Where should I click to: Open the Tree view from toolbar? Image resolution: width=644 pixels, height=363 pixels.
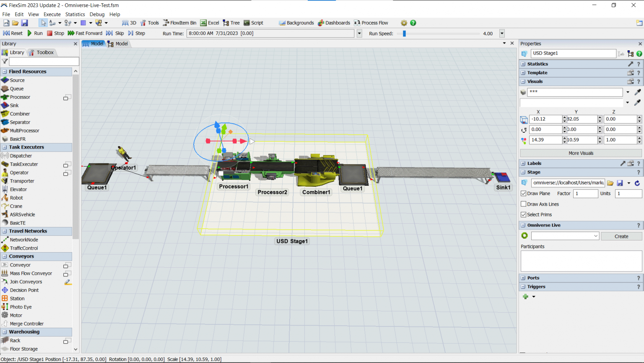click(x=231, y=23)
